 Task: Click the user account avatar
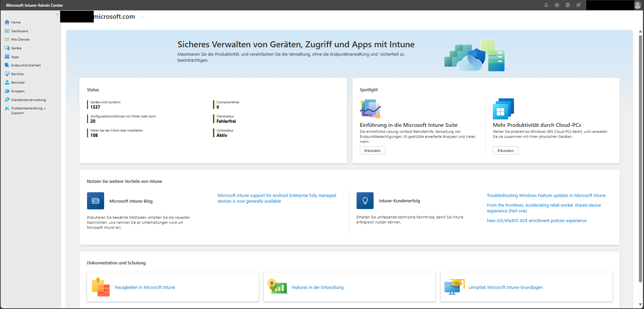(x=638, y=5)
